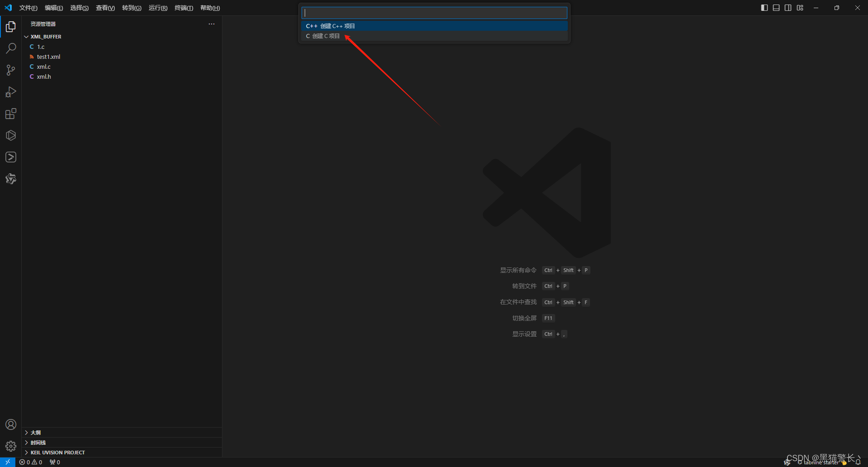Image resolution: width=868 pixels, height=467 pixels.
Task: Select 创建 C++ 项目 option
Action: click(434, 26)
